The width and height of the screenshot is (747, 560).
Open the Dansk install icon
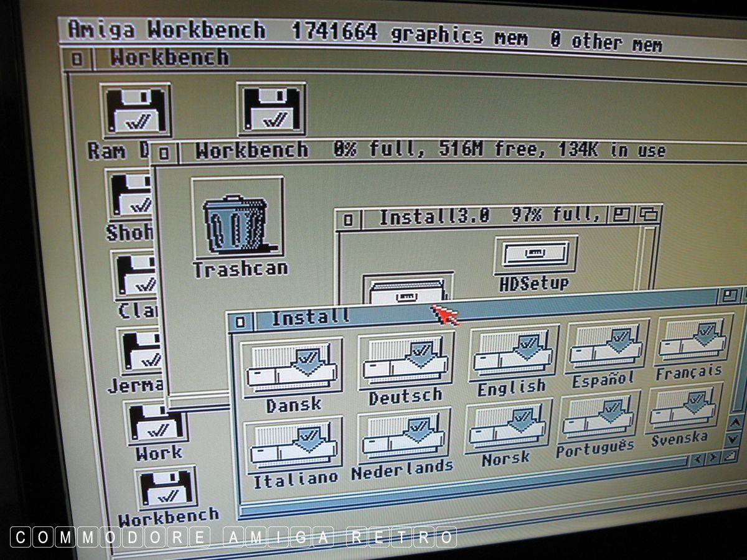291,368
